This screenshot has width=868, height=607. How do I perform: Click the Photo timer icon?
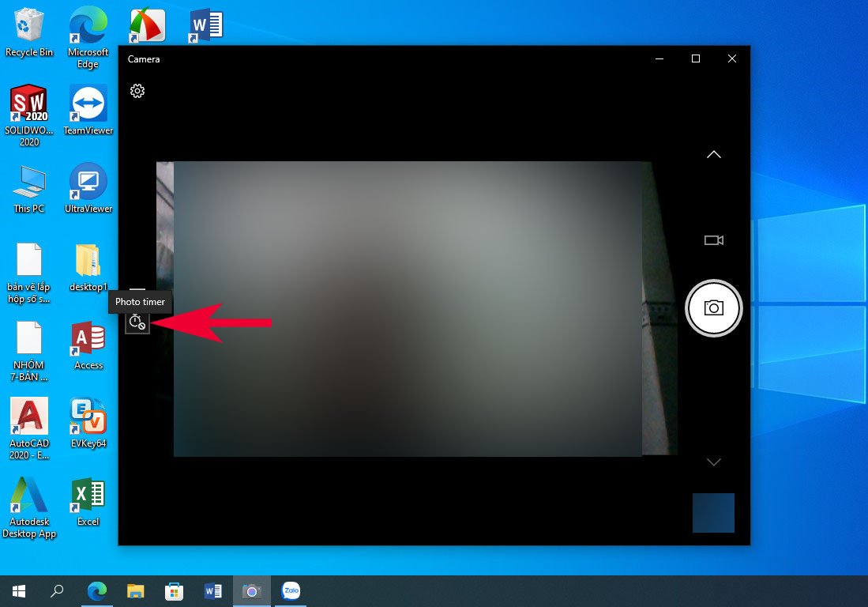(x=137, y=322)
